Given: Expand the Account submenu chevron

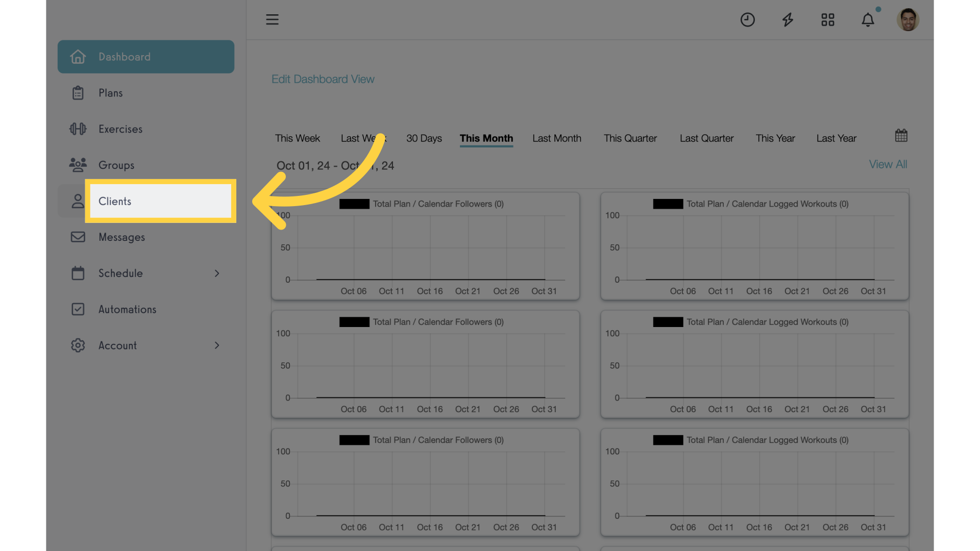Looking at the screenshot, I should [217, 345].
